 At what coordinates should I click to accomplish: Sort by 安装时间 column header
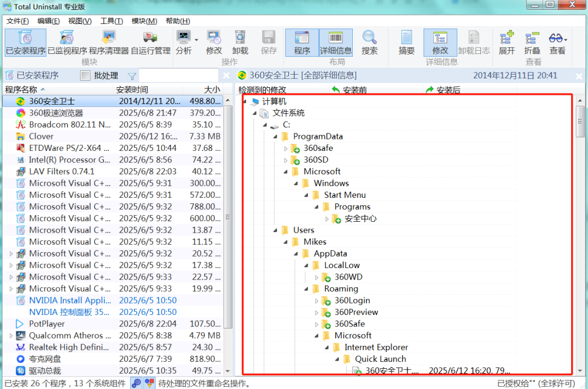click(x=148, y=90)
